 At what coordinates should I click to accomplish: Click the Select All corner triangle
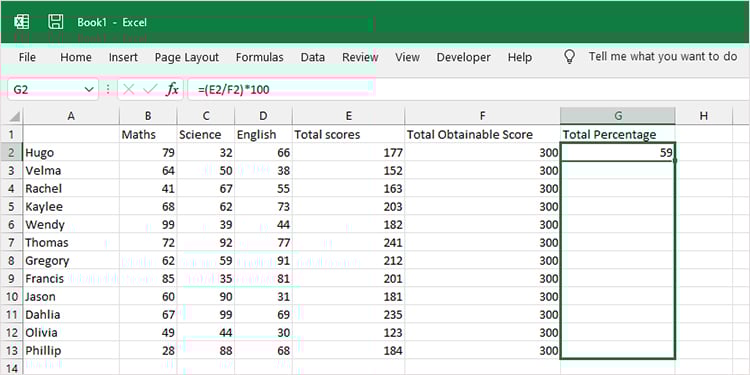tap(15, 116)
